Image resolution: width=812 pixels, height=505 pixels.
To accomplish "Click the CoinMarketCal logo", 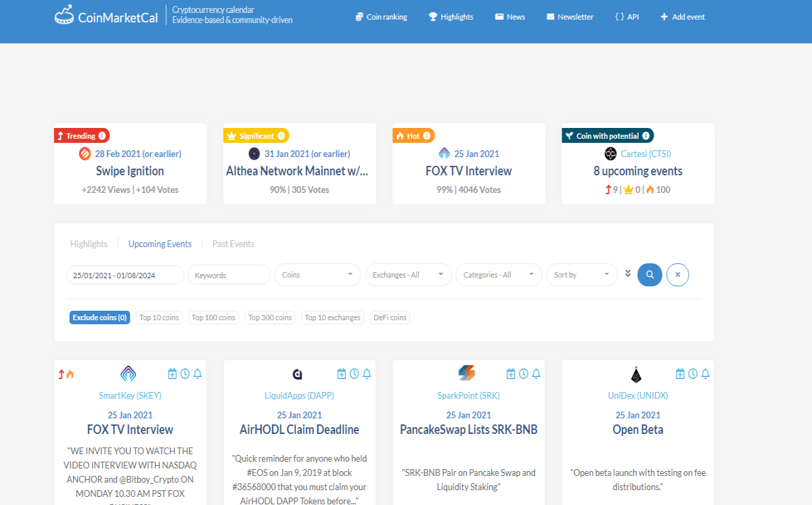I will coord(106,16).
